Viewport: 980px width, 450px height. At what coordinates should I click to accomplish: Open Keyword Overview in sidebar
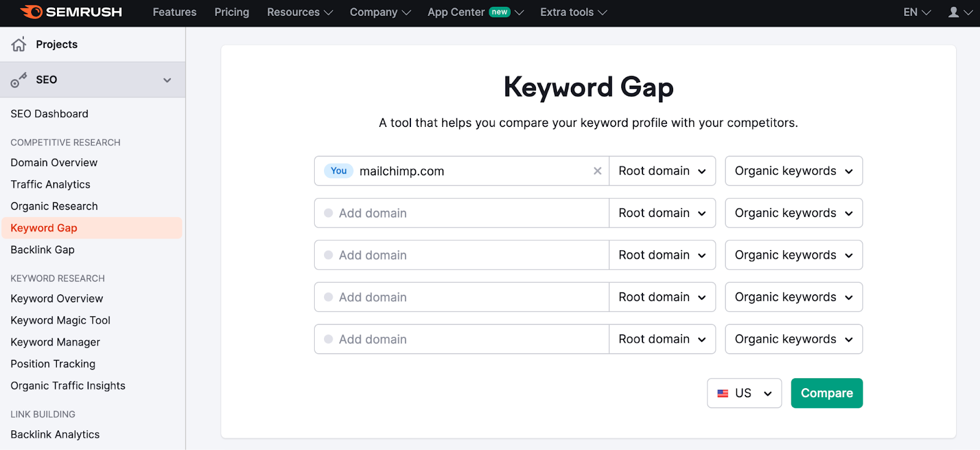[57, 299]
